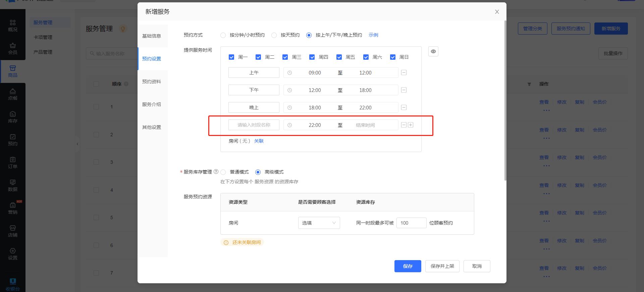Image resolution: width=644 pixels, height=292 pixels.
Task: Click 管理分类 button in background page
Action: click(x=533, y=29)
